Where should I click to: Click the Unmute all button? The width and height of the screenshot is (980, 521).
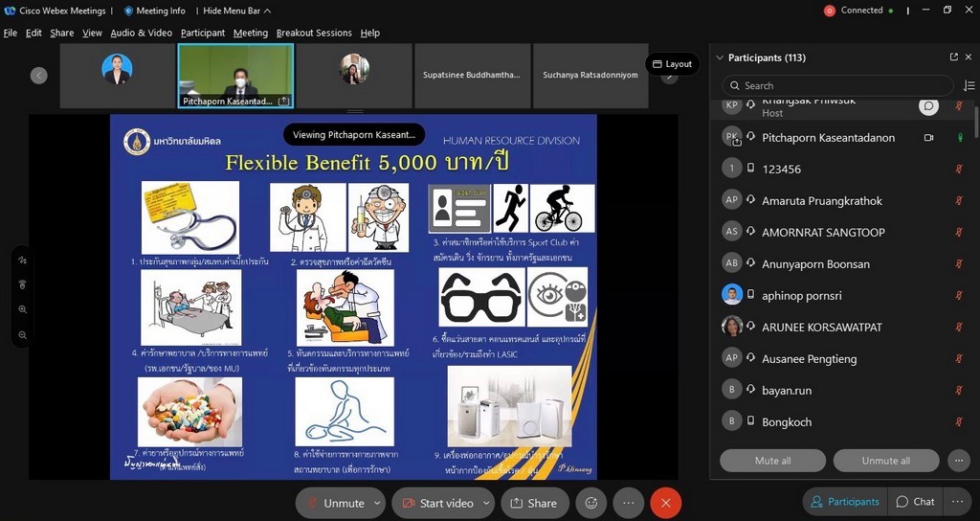886,461
